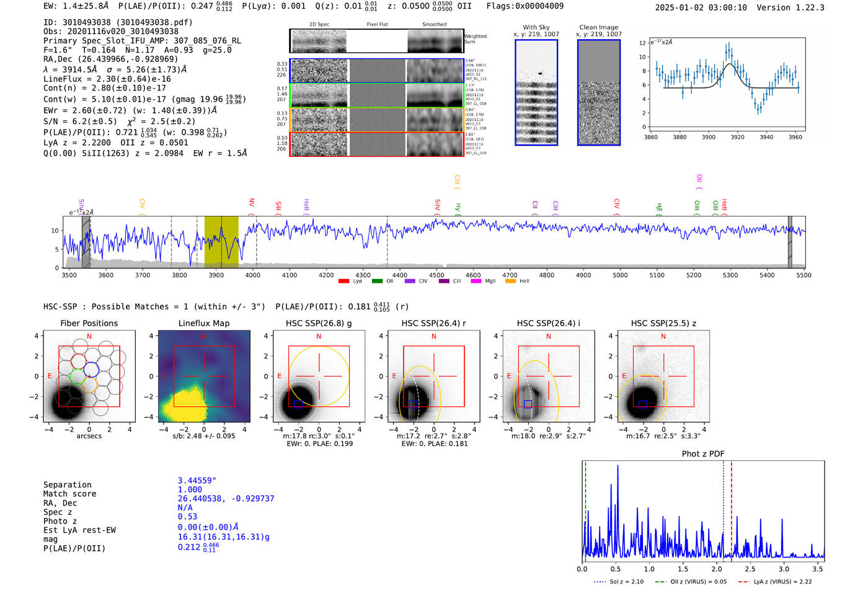Viewport: 868px width, 591px height.
Task: Click the HSC-SSP Possible Matches heading
Action: [154, 307]
